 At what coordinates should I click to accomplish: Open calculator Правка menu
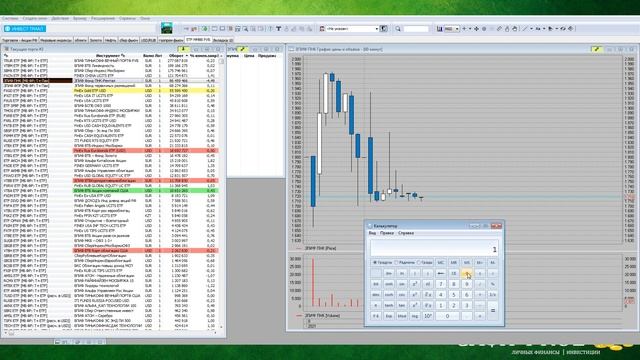387,233
